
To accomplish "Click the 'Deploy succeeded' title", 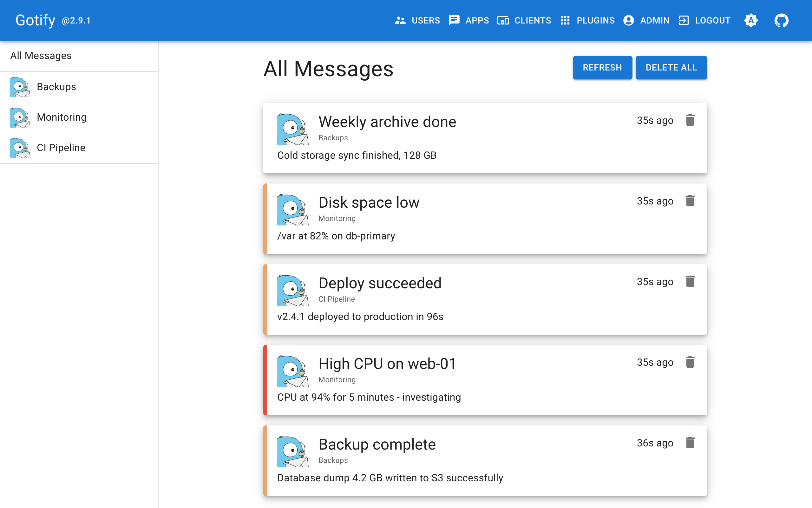I will (x=380, y=283).
